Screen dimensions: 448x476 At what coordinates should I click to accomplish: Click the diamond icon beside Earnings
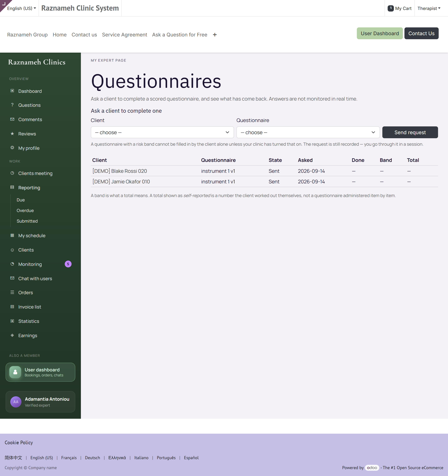pyautogui.click(x=12, y=335)
